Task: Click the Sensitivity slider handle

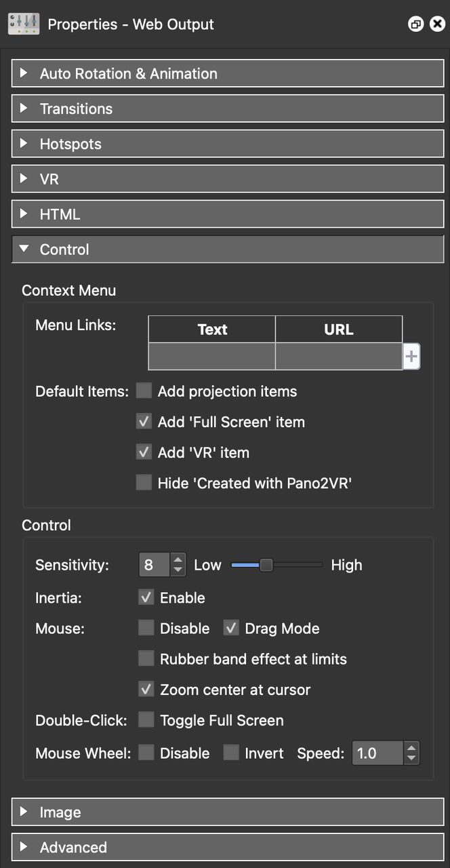Action: coord(266,564)
